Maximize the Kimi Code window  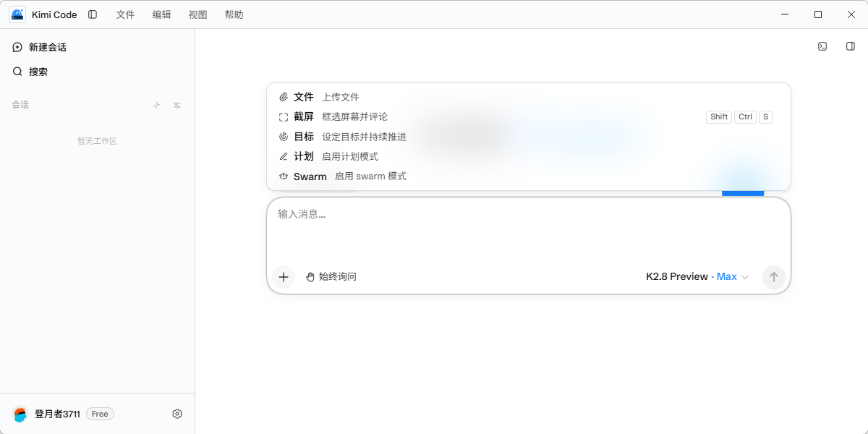click(818, 14)
